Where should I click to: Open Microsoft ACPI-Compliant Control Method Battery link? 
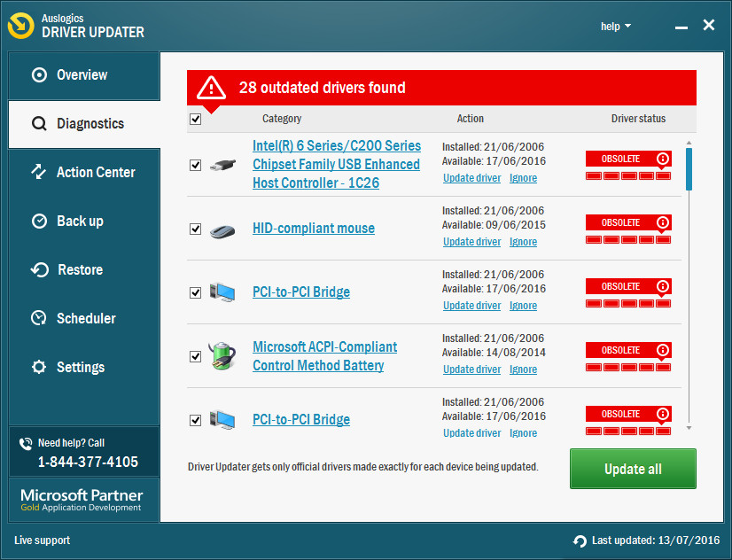(325, 356)
